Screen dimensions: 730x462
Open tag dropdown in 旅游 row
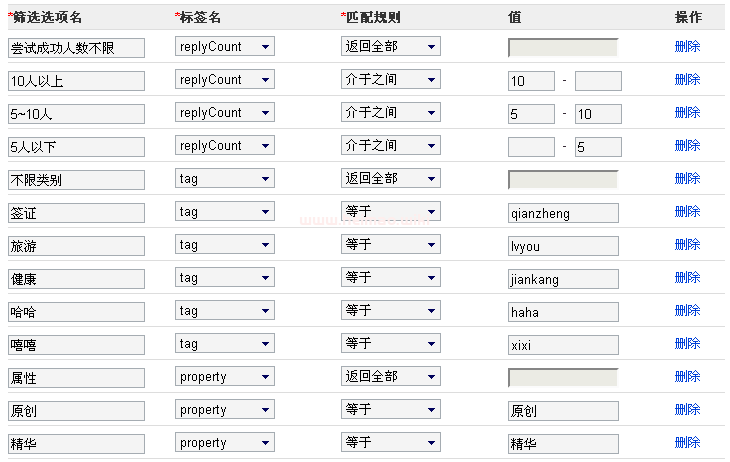pos(224,245)
